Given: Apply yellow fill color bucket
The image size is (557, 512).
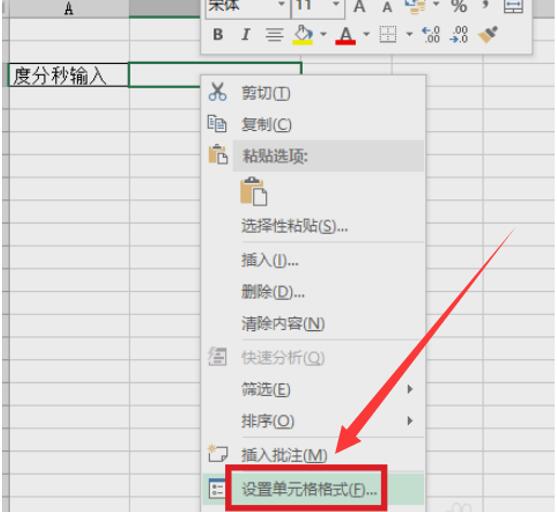Looking at the screenshot, I should (x=303, y=35).
